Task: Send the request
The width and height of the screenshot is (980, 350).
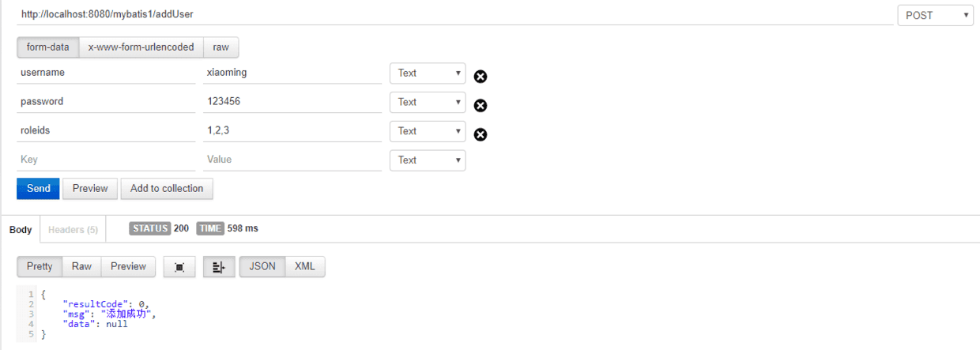Action: pyautogui.click(x=38, y=188)
